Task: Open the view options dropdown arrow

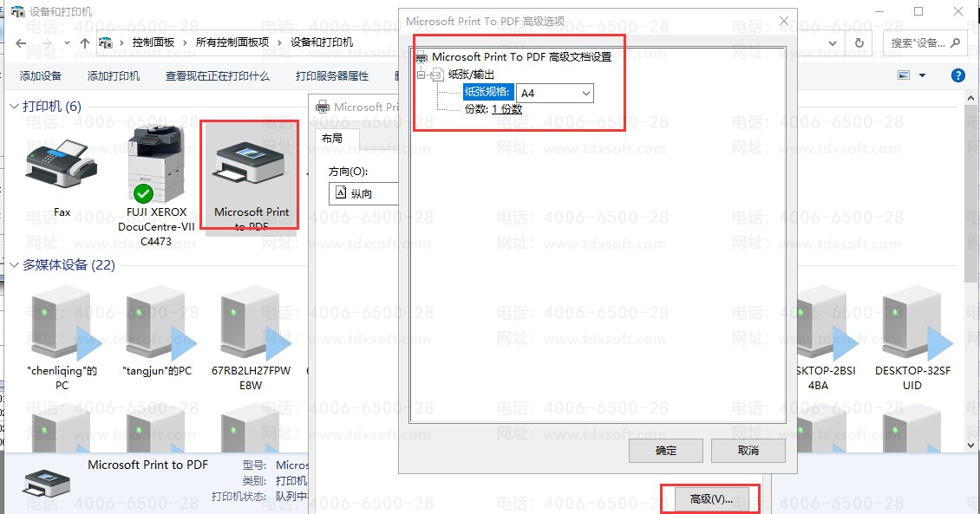Action: click(x=922, y=76)
